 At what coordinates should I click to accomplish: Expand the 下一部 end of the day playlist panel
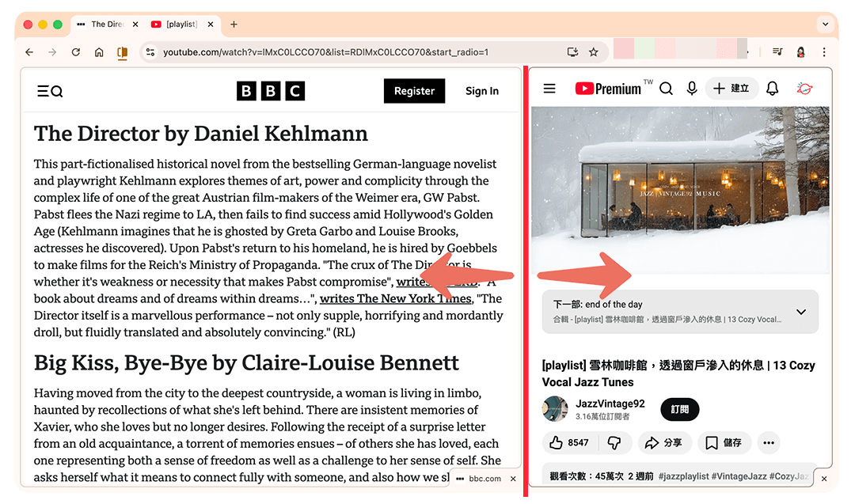point(800,312)
